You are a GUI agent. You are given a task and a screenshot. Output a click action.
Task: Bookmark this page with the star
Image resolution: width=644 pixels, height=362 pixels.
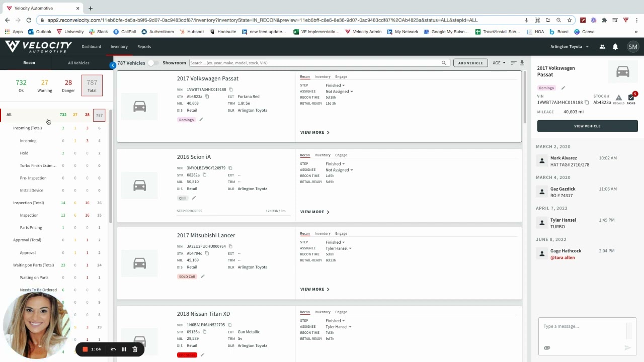click(570, 20)
